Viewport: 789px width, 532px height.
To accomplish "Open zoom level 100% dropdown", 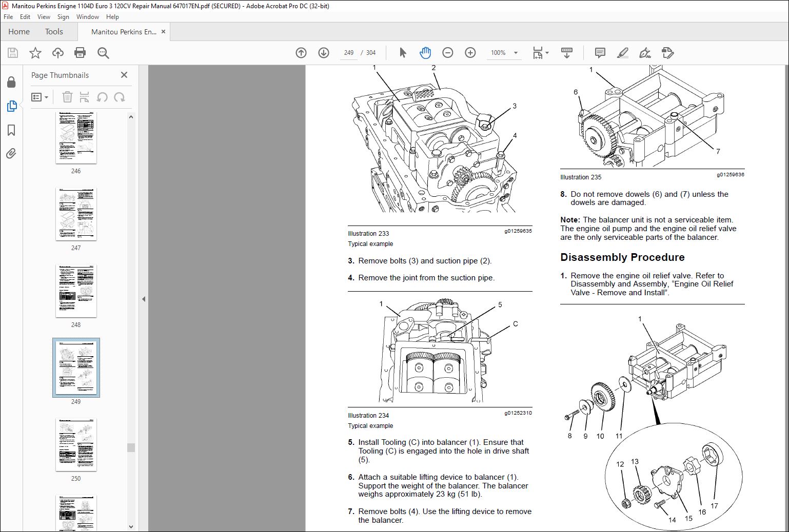I will click(504, 53).
